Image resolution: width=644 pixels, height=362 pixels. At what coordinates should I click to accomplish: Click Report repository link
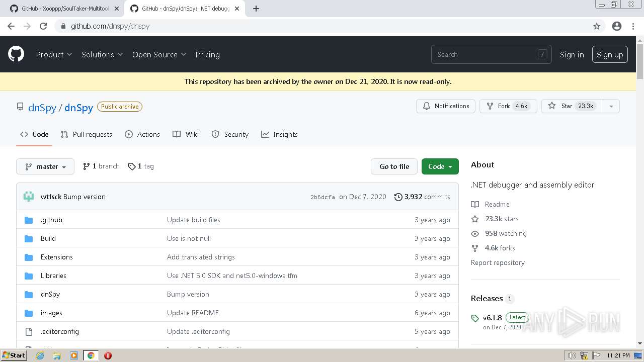click(x=498, y=262)
